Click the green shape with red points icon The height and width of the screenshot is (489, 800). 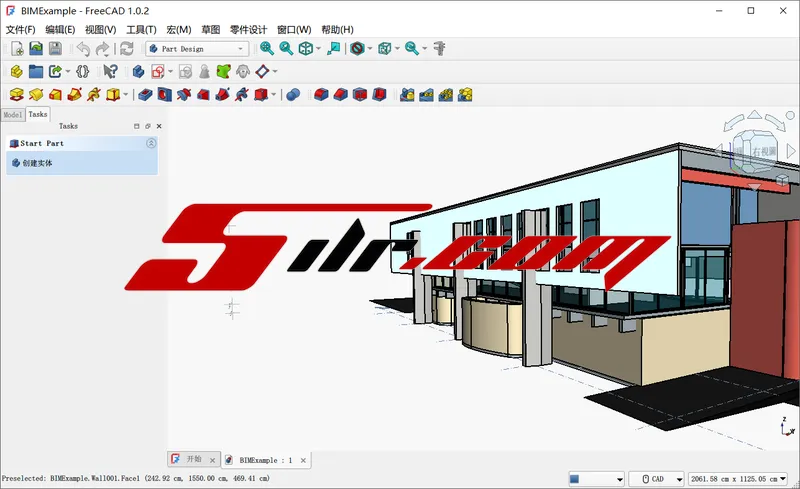pyautogui.click(x=223, y=71)
